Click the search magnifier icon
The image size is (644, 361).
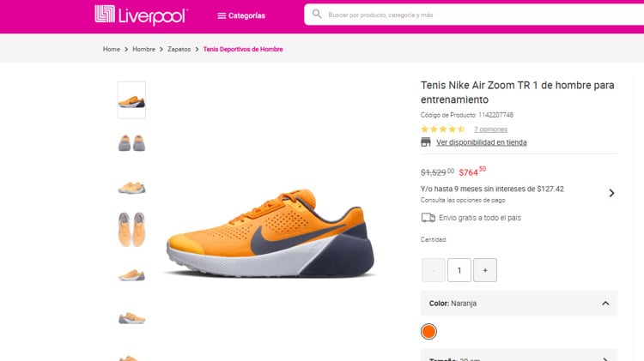[x=317, y=15]
